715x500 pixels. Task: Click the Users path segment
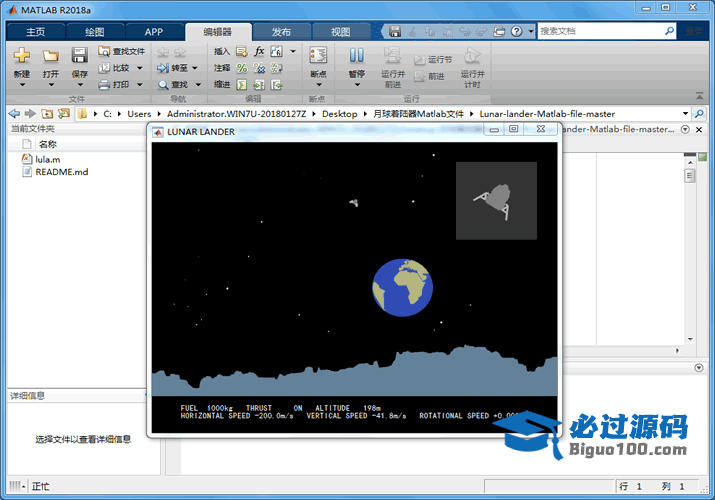[x=139, y=114]
